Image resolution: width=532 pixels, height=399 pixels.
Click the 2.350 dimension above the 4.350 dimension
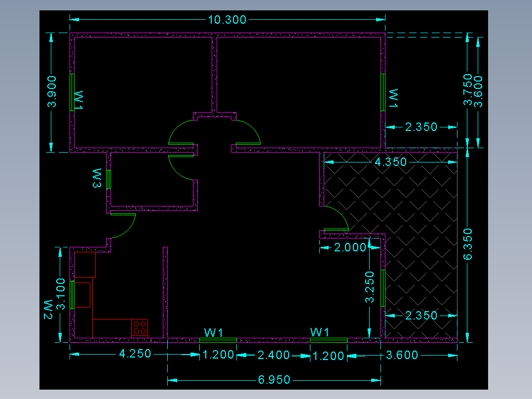(421, 127)
